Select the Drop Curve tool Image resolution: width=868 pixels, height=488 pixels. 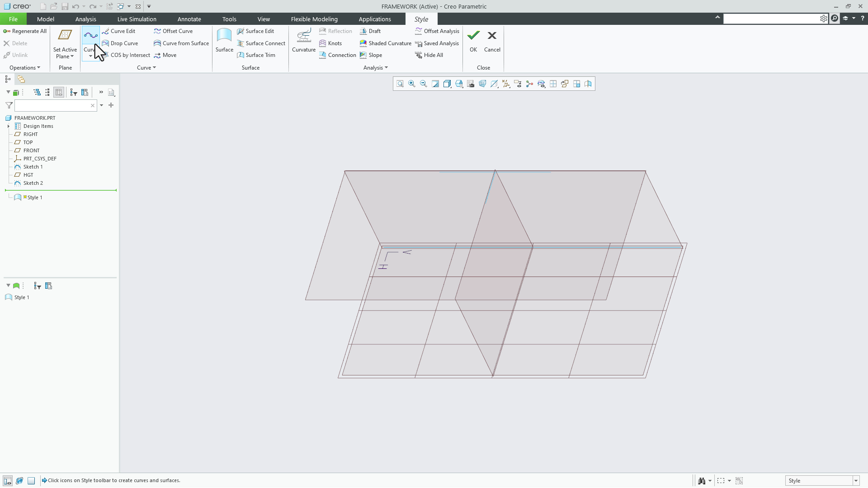click(120, 43)
